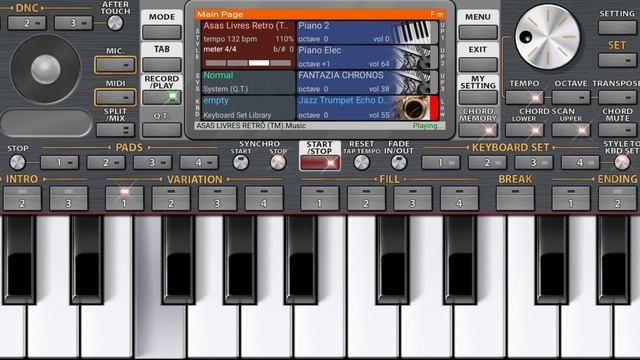This screenshot has width=640, height=360.
Task: Click the START/STOP button
Action: 320,163
